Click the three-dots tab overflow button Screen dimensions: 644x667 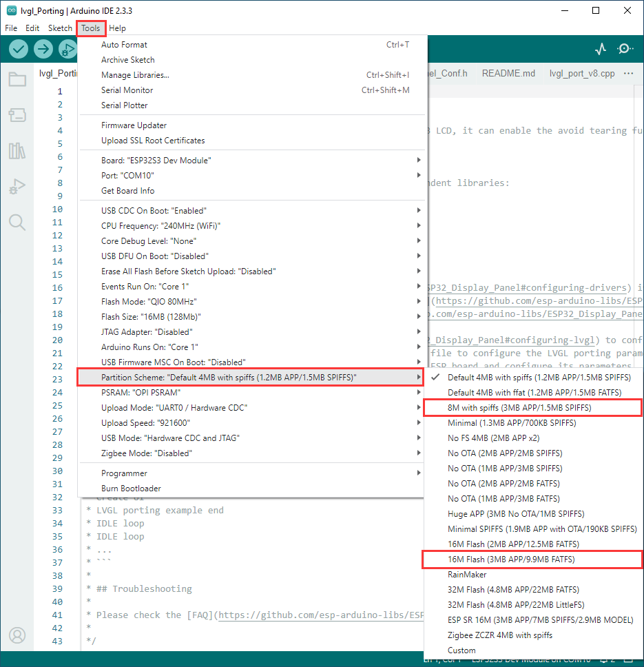click(628, 74)
